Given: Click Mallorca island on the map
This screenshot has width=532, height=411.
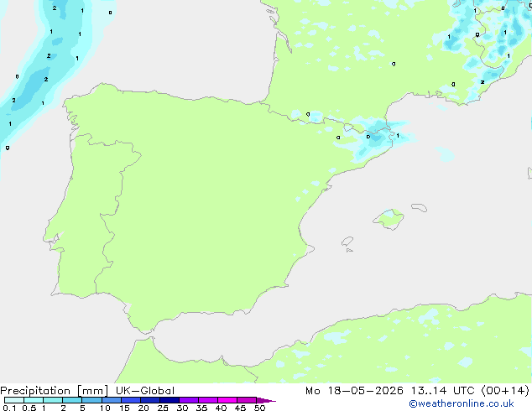Looking at the screenshot, I should click(x=389, y=219).
